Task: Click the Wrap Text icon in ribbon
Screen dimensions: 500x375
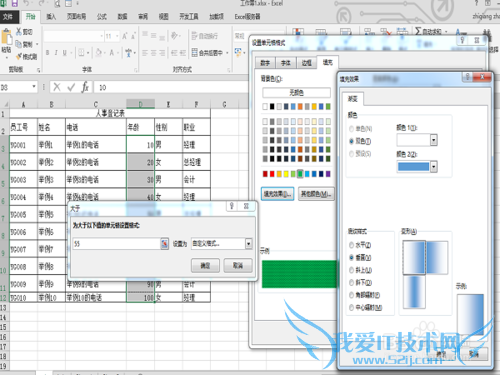Action: 195,36
